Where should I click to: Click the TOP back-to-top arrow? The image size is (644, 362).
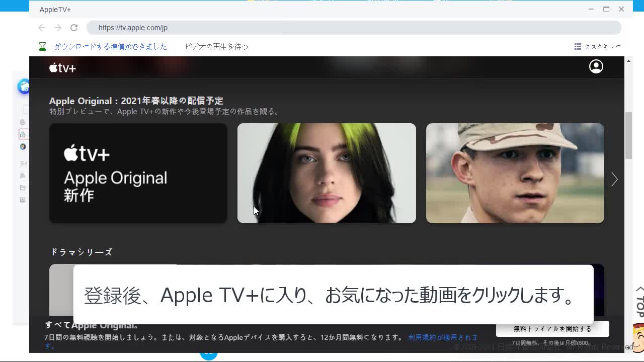click(x=639, y=302)
